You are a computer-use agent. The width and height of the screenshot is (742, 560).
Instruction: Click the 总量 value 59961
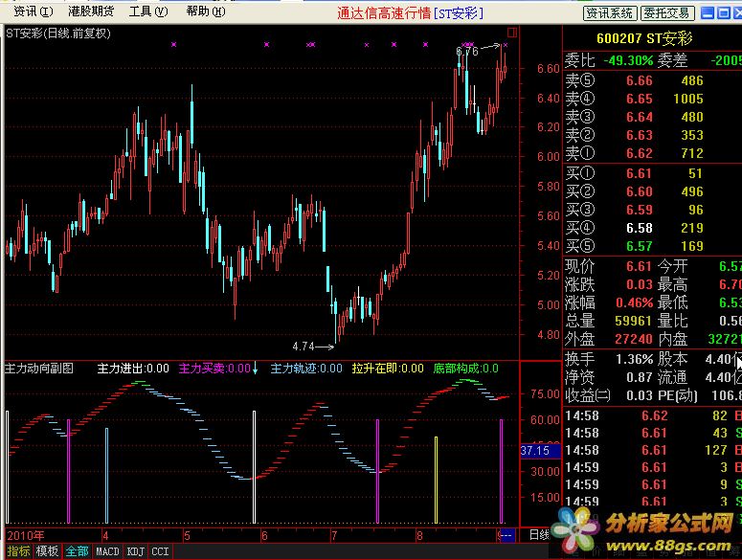tap(633, 321)
